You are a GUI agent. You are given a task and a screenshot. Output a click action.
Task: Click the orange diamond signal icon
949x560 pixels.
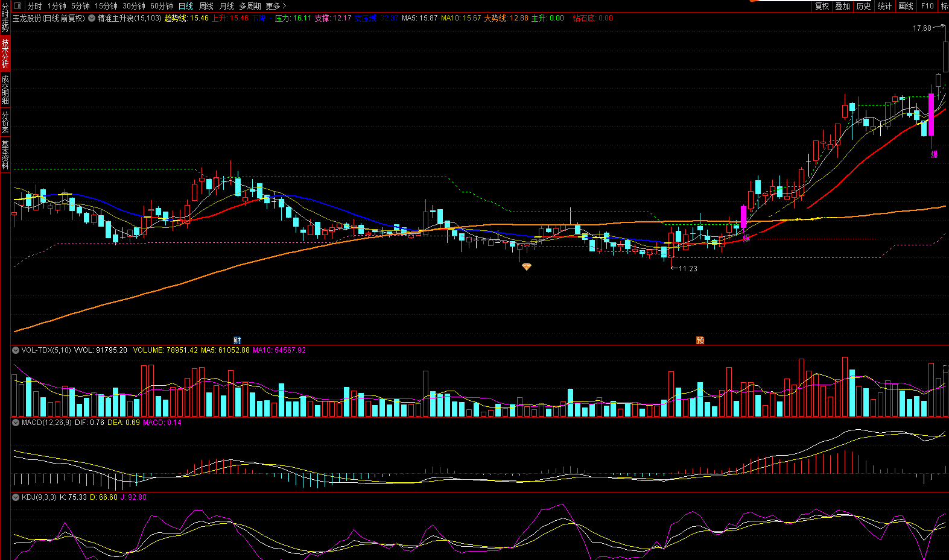pos(527,267)
